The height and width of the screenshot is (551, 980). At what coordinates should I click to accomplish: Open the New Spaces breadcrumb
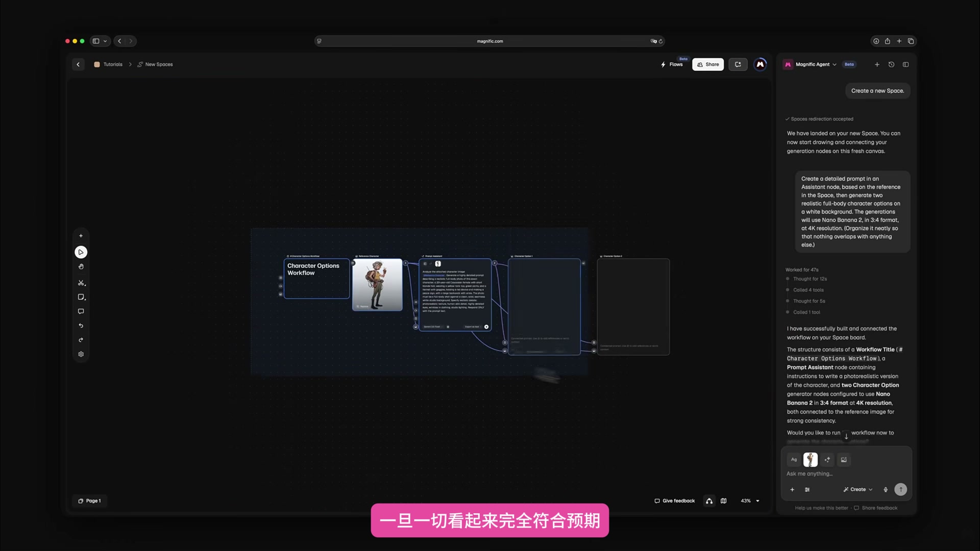tap(155, 64)
